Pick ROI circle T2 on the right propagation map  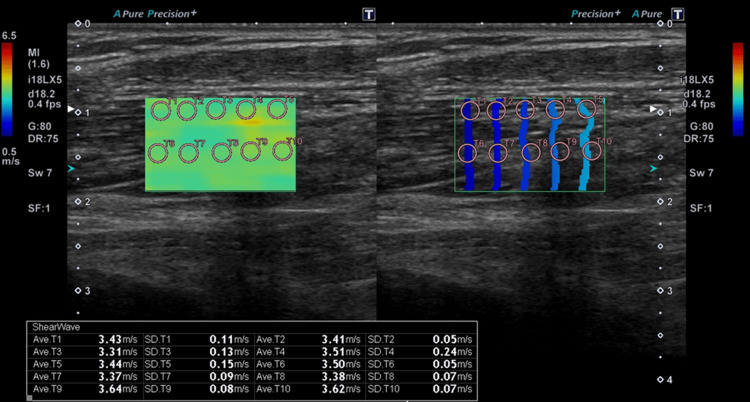tap(496, 111)
